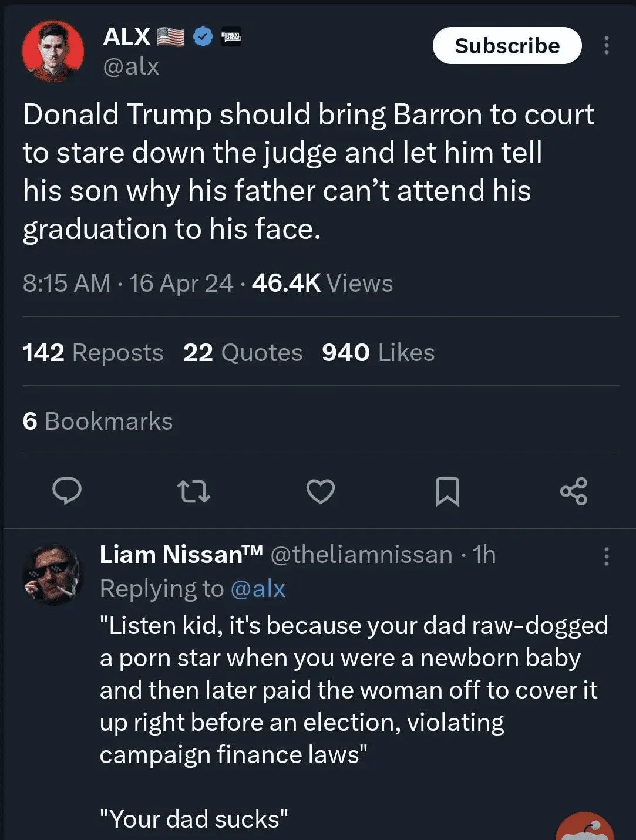Bookmark this post
Image resolution: width=636 pixels, height=840 pixels.
point(447,491)
